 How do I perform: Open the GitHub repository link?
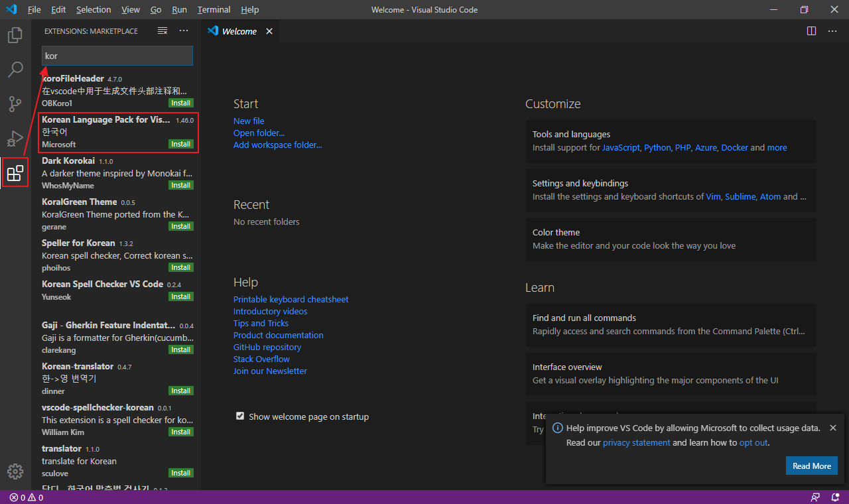click(x=267, y=347)
